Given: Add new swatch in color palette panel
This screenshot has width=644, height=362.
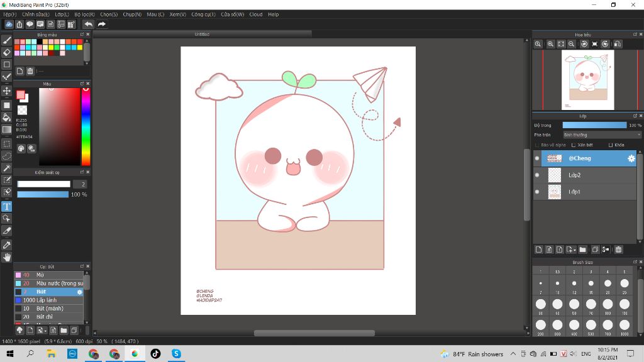Looking at the screenshot, I should 19,71.
